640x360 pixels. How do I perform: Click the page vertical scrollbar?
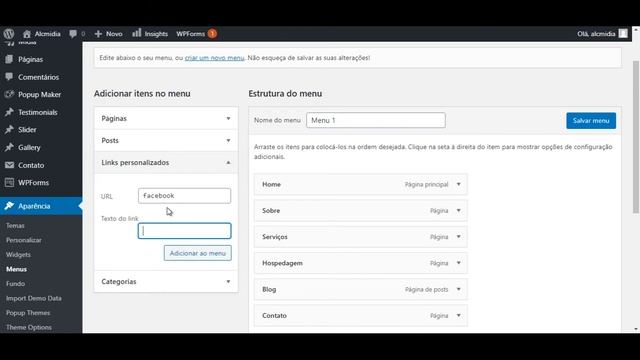[636, 137]
